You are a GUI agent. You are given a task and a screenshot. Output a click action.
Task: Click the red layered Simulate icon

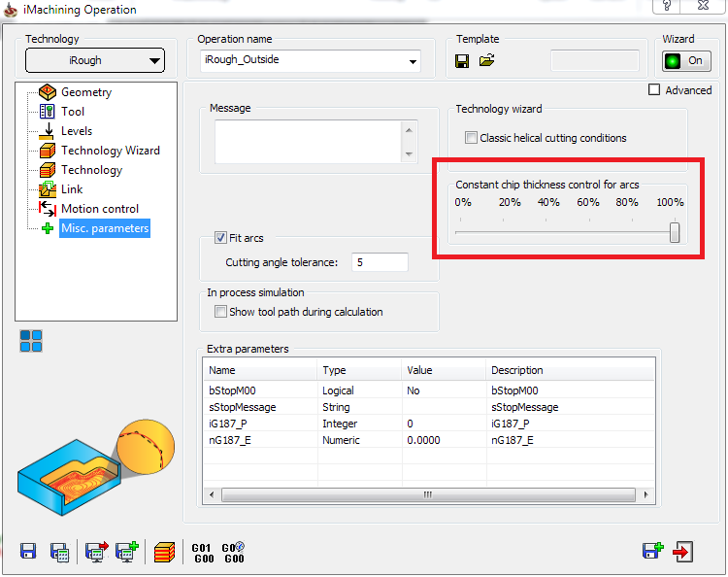[x=164, y=553]
